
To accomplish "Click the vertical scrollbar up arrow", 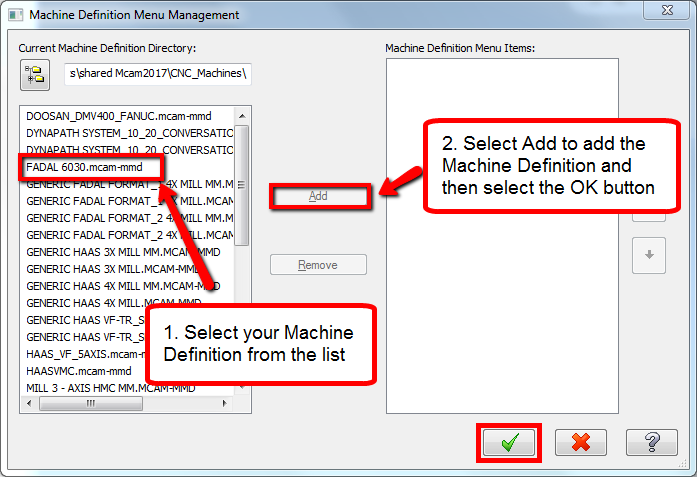I will (x=242, y=116).
